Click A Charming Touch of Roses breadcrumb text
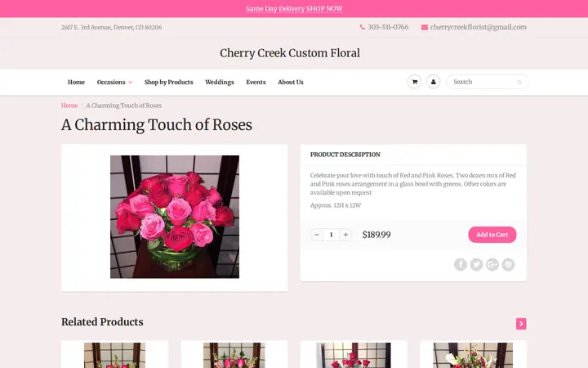 pos(124,105)
